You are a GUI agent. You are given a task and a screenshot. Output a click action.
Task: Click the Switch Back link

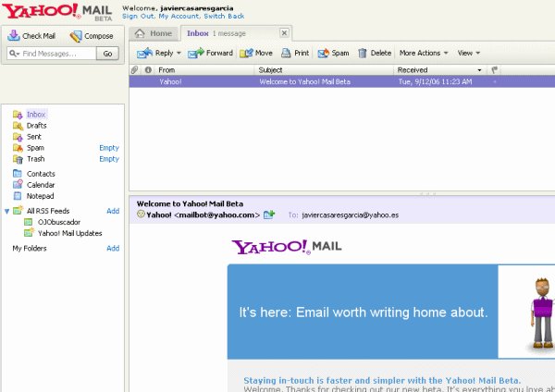[224, 17]
